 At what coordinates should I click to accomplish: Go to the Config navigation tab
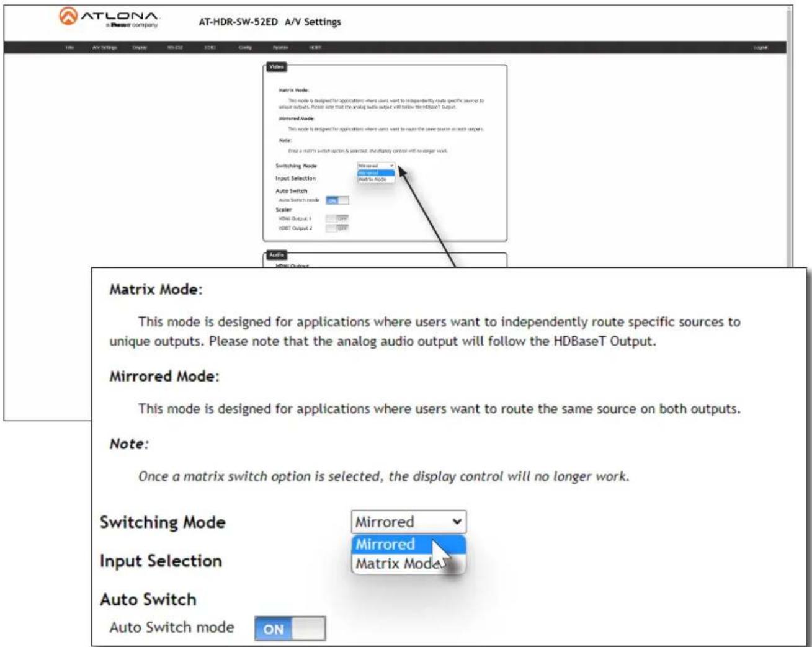click(x=245, y=48)
